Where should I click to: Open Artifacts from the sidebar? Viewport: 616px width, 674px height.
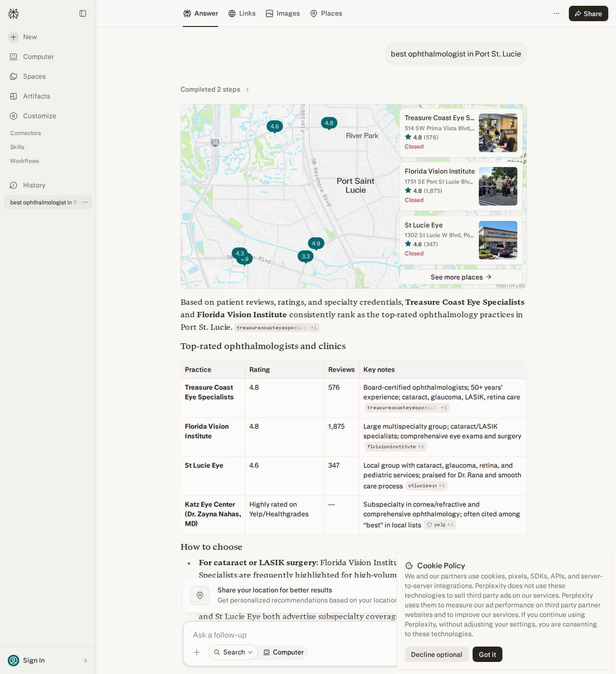[x=30, y=96]
